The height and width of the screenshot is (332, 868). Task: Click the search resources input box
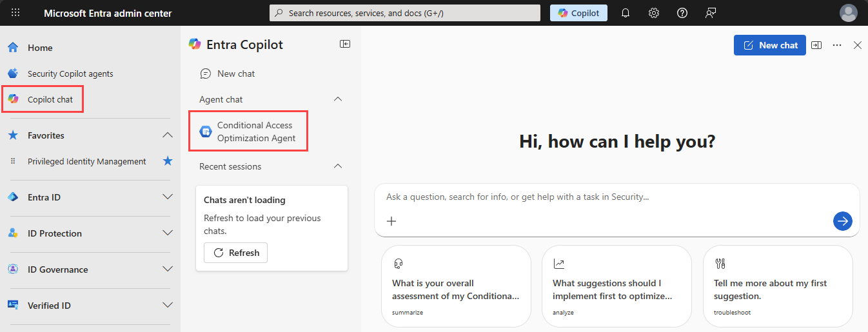point(404,13)
